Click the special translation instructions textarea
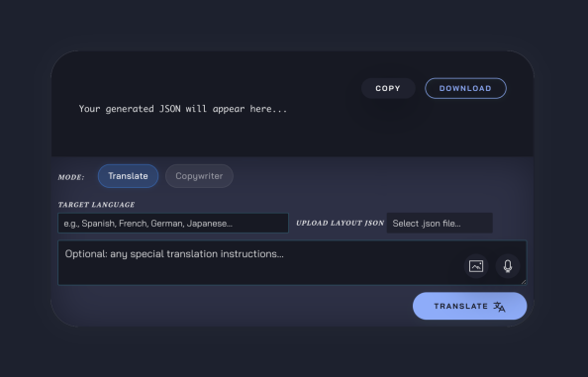The image size is (588, 377). (x=292, y=262)
